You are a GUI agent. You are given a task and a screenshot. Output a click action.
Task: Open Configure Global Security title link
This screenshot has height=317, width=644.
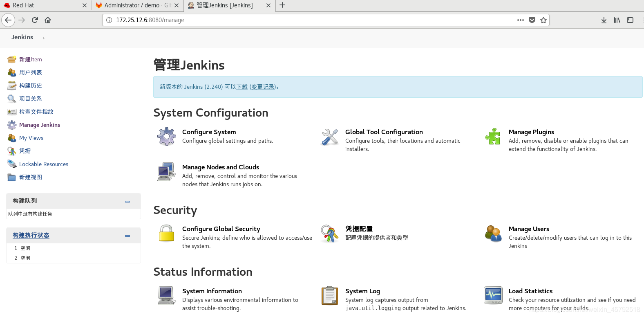click(221, 229)
